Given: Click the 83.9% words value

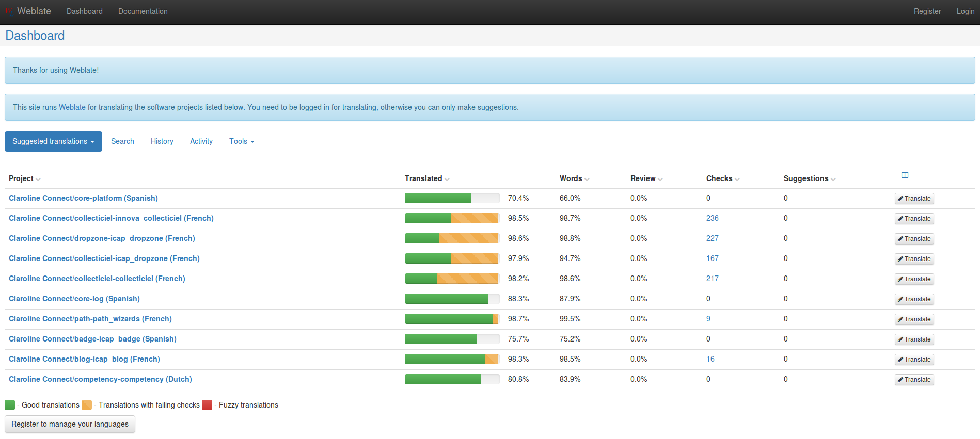Looking at the screenshot, I should pos(570,379).
